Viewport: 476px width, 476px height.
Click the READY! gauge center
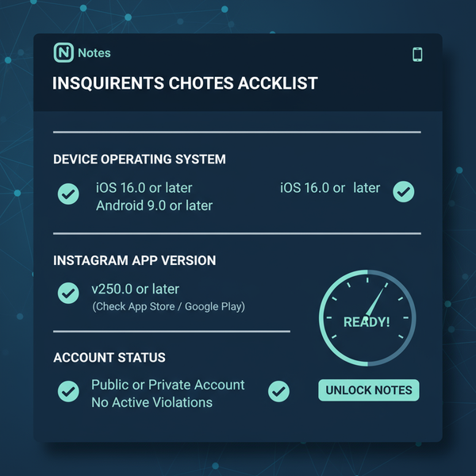coord(367,322)
